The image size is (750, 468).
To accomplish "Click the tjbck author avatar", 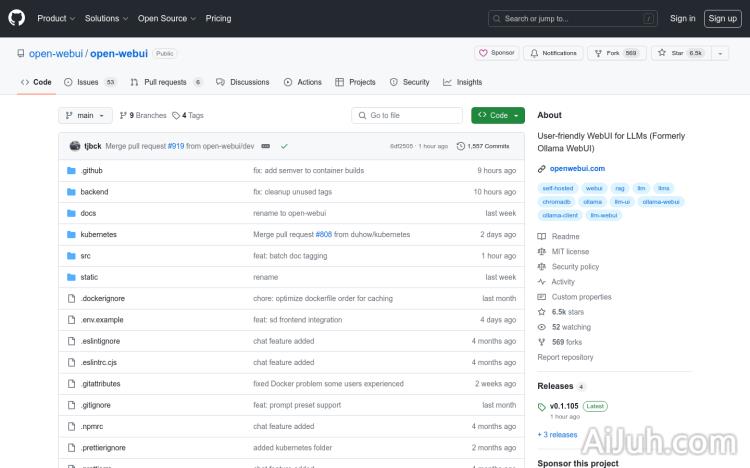I will 75,146.
